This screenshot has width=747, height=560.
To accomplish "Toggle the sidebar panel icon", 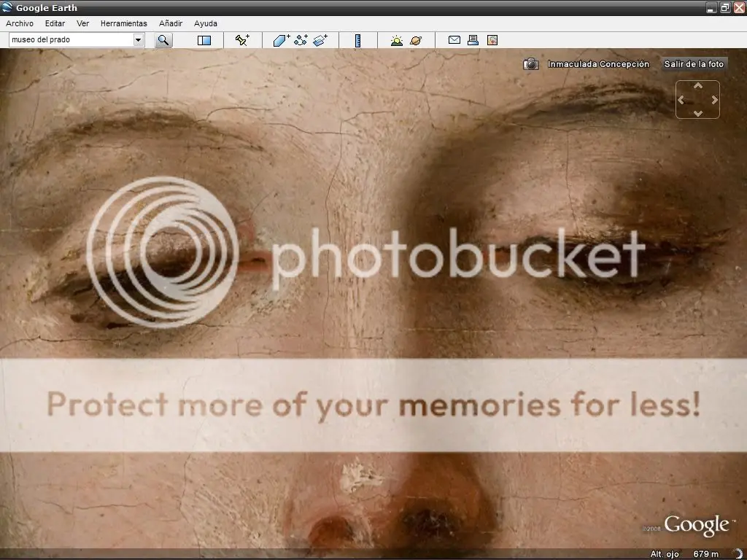I will pos(204,40).
